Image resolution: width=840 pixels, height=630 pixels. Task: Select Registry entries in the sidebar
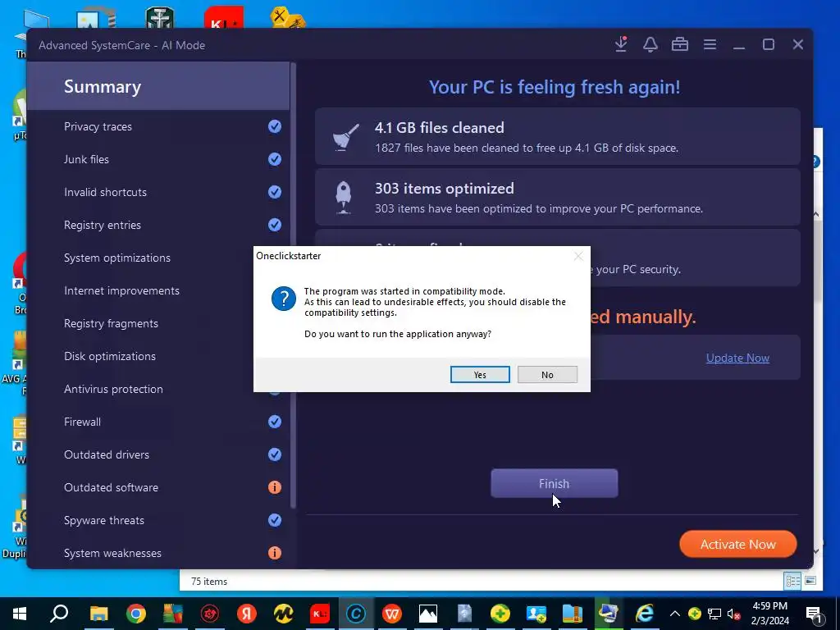click(x=103, y=225)
